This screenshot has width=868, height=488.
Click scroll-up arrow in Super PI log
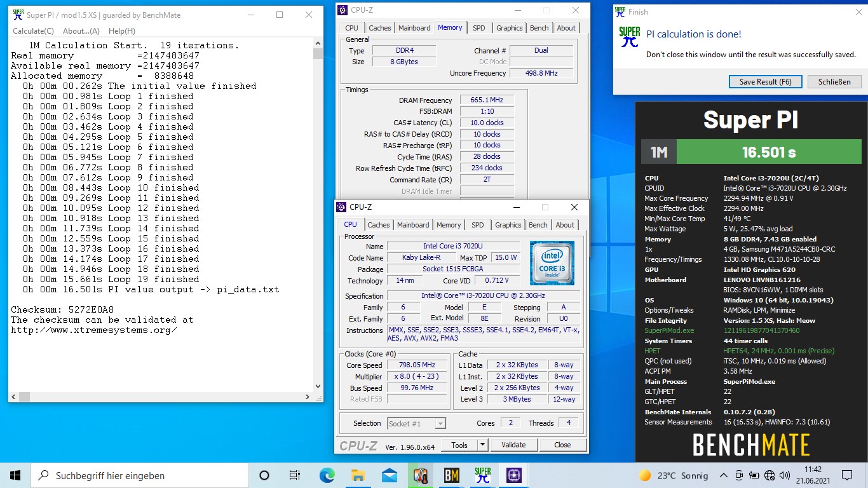pos(318,44)
